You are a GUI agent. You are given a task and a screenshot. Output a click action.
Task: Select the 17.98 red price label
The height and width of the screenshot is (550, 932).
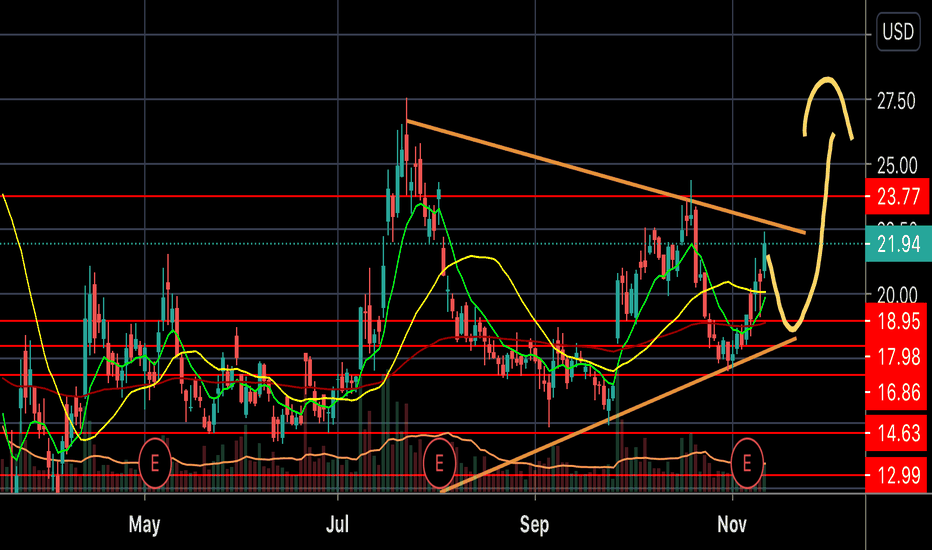tap(898, 357)
